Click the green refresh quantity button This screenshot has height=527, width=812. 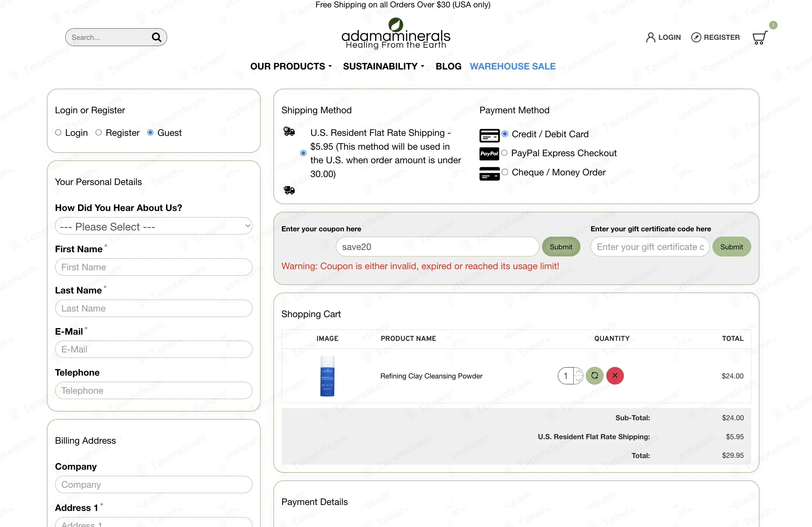594,376
